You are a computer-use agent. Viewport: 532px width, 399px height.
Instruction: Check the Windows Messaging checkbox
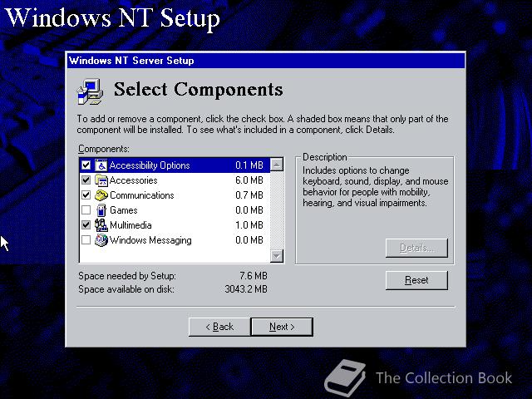[86, 240]
